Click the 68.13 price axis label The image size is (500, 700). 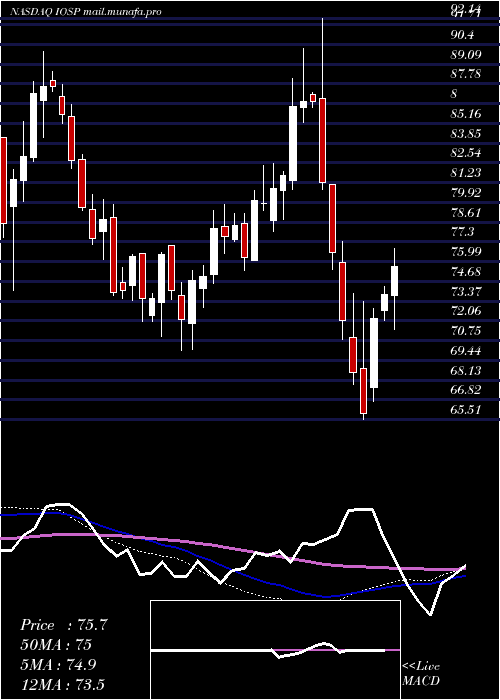[x=466, y=370]
